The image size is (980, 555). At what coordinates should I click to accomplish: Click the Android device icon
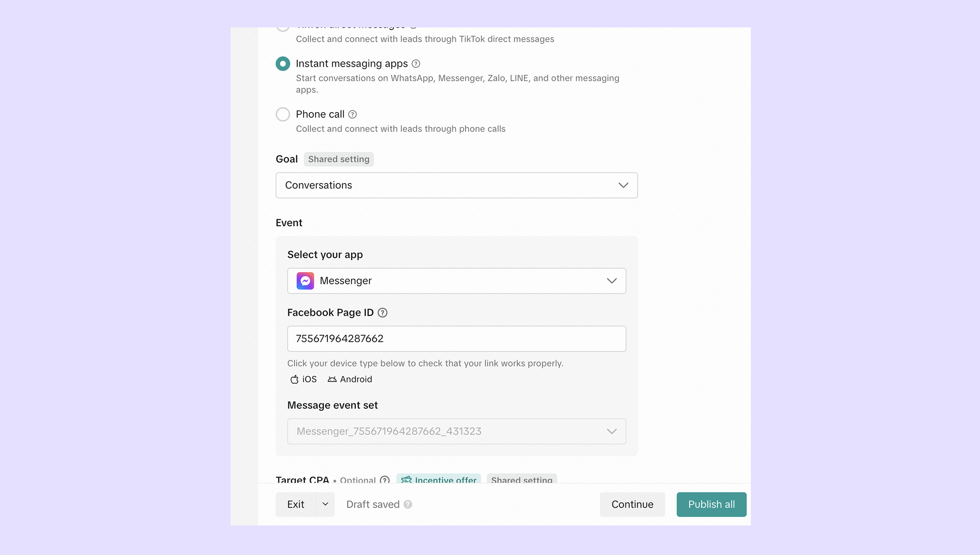tap(332, 379)
